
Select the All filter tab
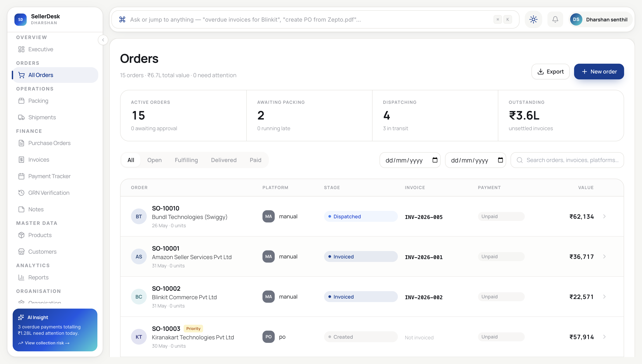(x=131, y=160)
